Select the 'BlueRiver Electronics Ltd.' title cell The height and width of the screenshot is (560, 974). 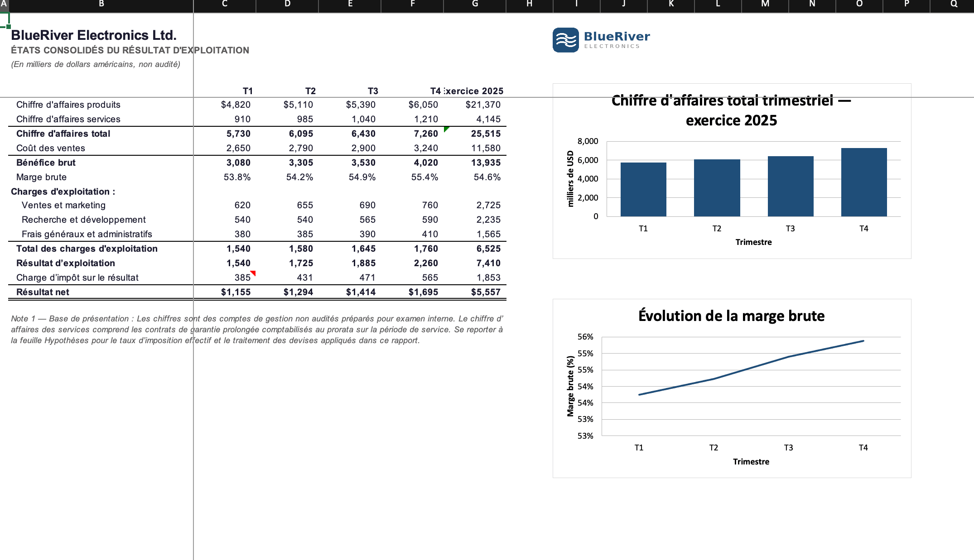pyautogui.click(x=94, y=35)
